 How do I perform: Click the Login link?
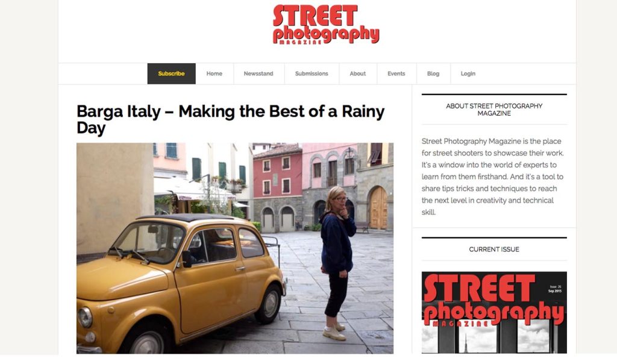point(468,74)
